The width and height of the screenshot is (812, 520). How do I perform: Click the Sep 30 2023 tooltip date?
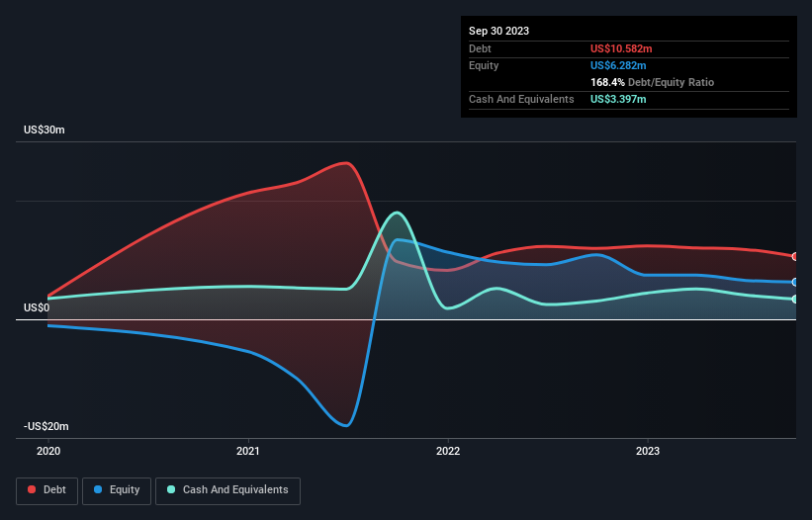coord(498,31)
